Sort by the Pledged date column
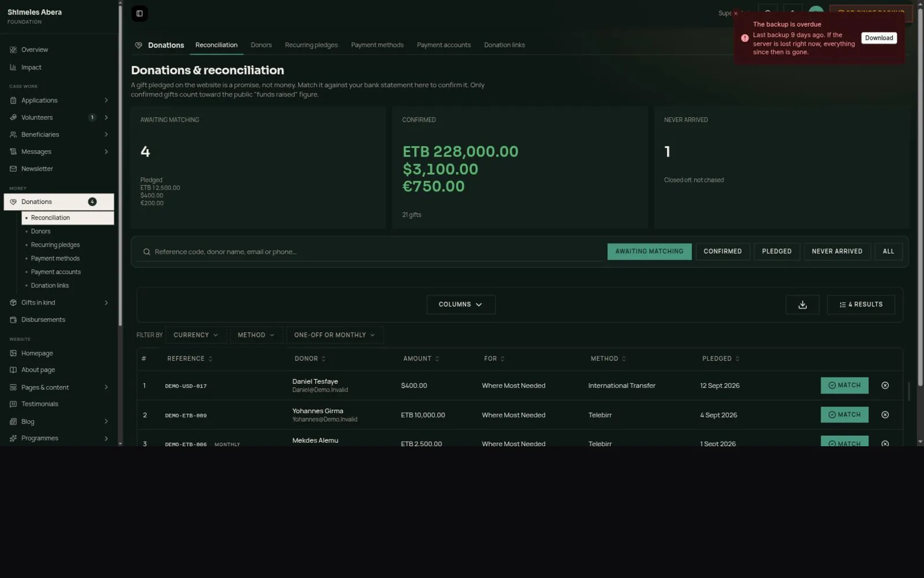The width and height of the screenshot is (924, 578). coord(720,359)
